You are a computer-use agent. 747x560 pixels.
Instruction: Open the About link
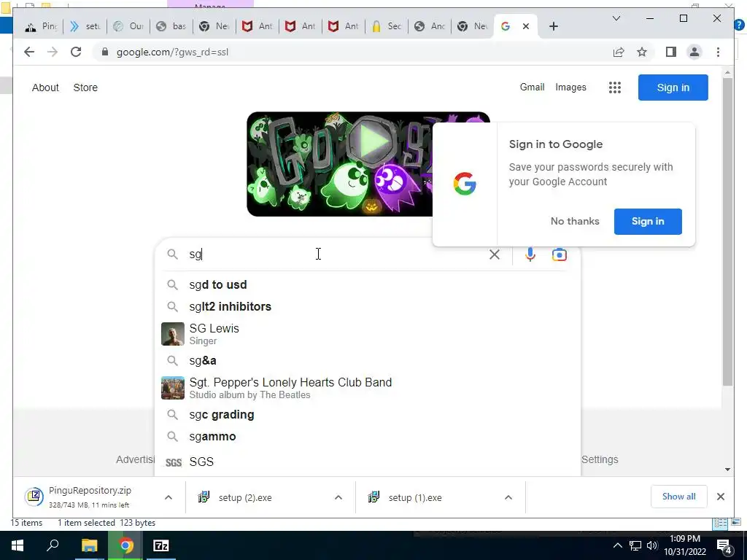pos(45,87)
